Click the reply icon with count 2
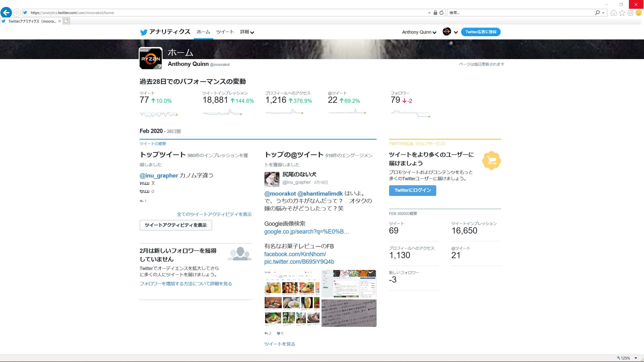Image resolution: width=644 pixels, height=362 pixels. [x=266, y=333]
